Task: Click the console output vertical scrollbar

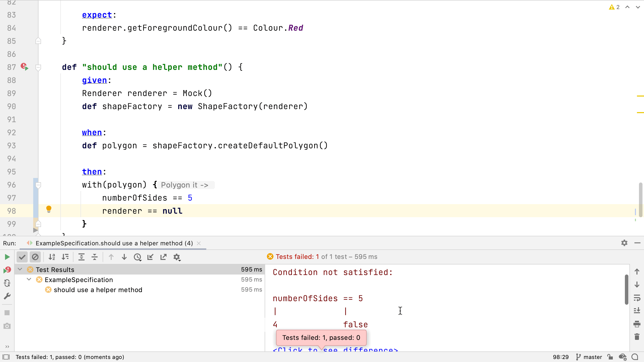Action: point(626,289)
